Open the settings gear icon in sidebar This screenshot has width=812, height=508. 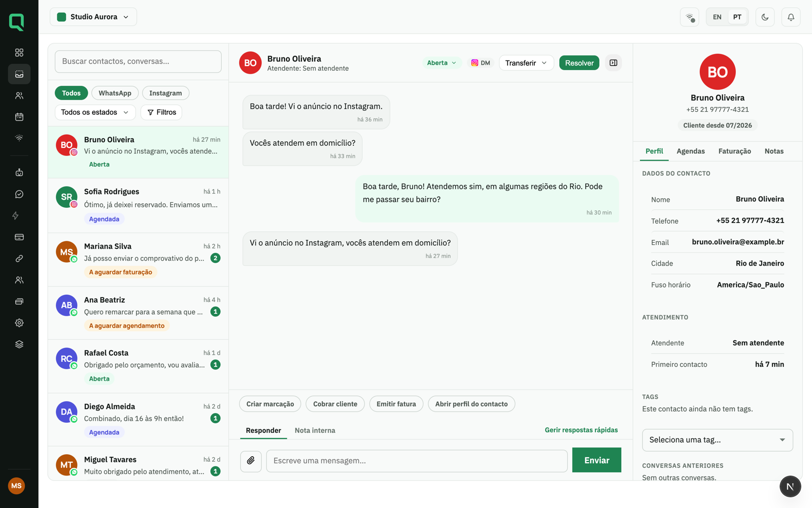(19, 323)
